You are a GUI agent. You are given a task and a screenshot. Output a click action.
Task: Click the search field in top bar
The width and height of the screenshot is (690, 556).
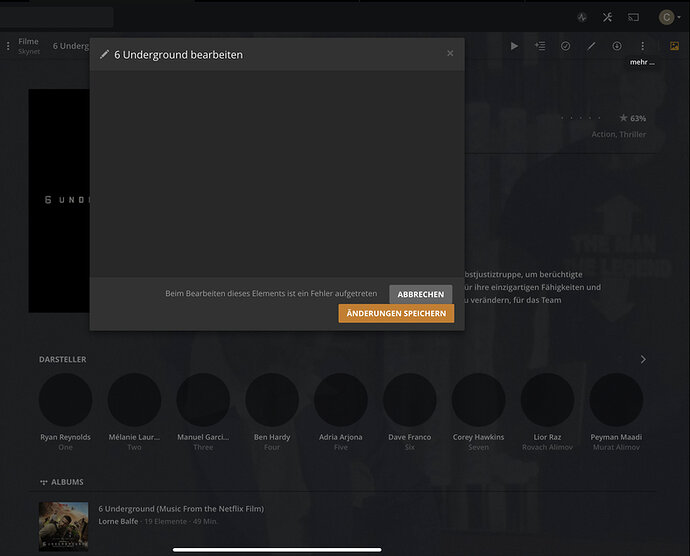point(56,17)
